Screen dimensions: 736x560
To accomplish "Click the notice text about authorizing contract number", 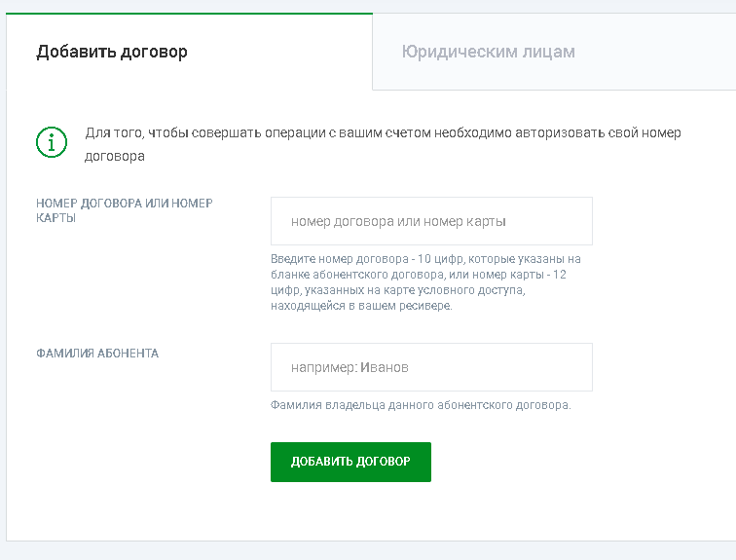I will pyautogui.click(x=383, y=144).
